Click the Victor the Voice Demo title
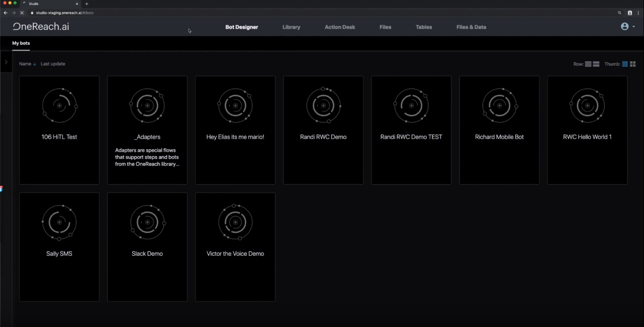This screenshot has height=327, width=644. (x=235, y=254)
